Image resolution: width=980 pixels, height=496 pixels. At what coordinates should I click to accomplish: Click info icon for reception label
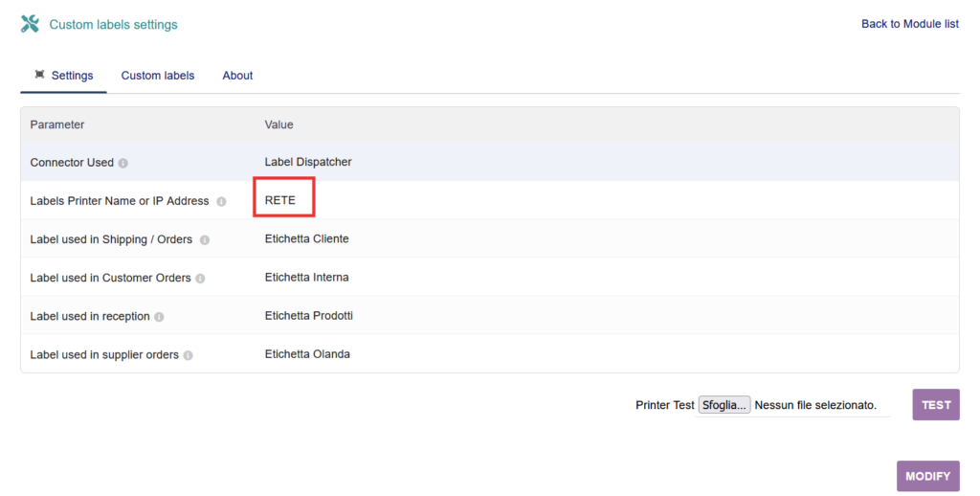(x=159, y=317)
